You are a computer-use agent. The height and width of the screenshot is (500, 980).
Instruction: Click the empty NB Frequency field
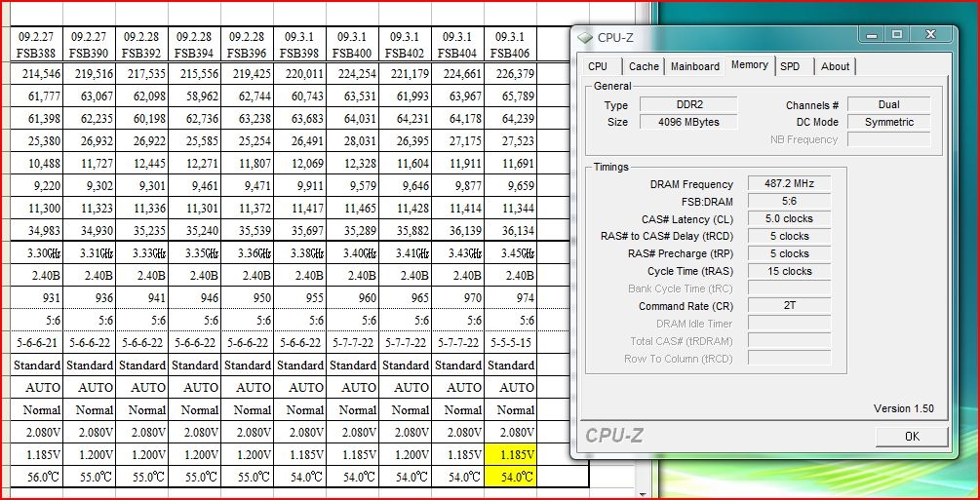click(x=888, y=139)
